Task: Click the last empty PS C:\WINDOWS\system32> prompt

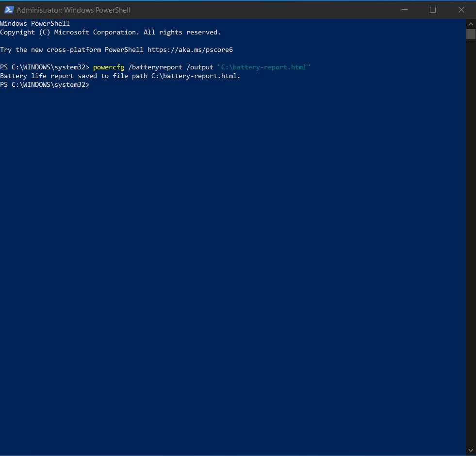Action: click(45, 85)
